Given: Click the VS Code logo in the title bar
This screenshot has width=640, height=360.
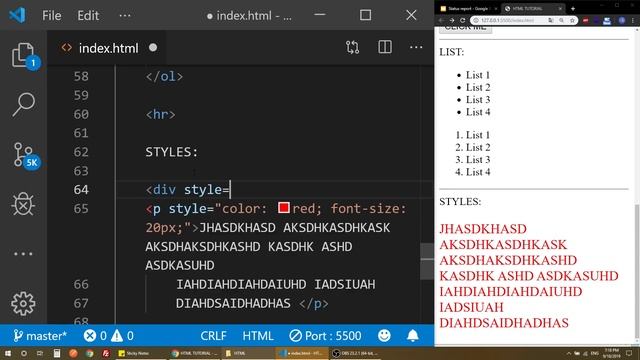Looking at the screenshot, I should click(17, 15).
